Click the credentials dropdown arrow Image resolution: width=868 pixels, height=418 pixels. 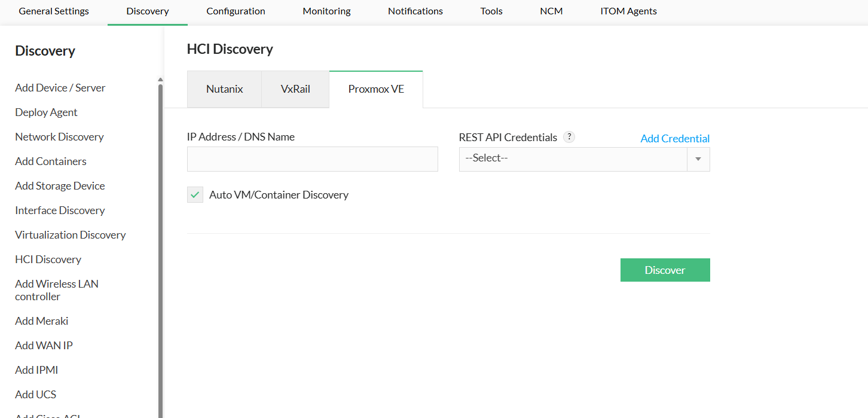click(x=698, y=159)
